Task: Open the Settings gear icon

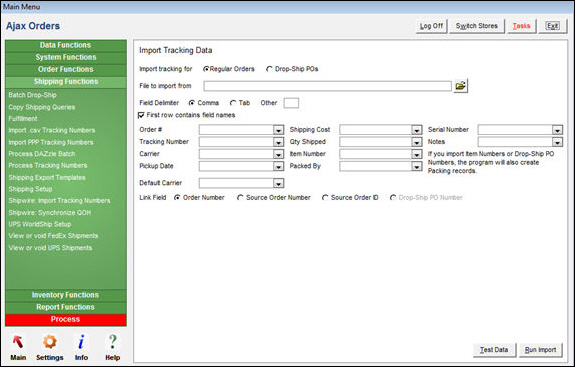Action: click(50, 348)
